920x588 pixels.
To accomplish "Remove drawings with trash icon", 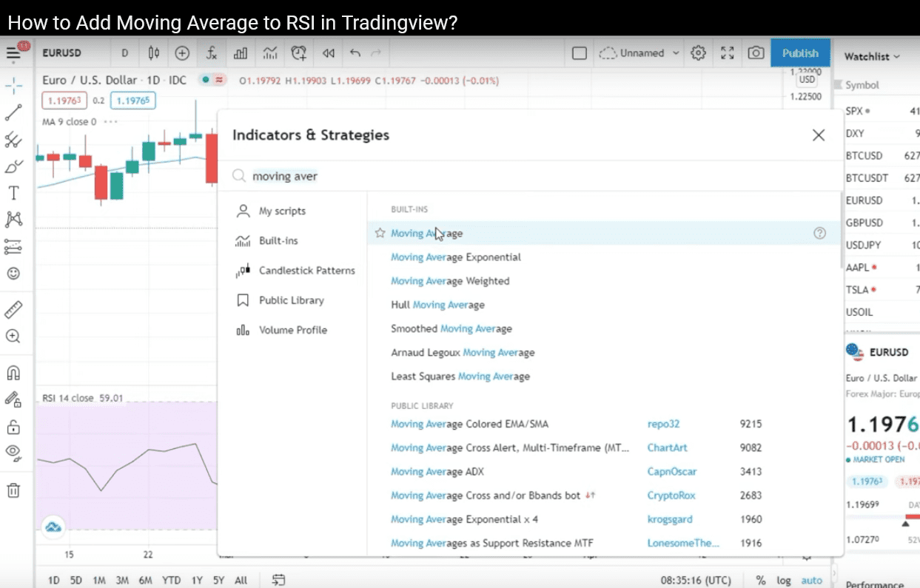I will tap(13, 490).
